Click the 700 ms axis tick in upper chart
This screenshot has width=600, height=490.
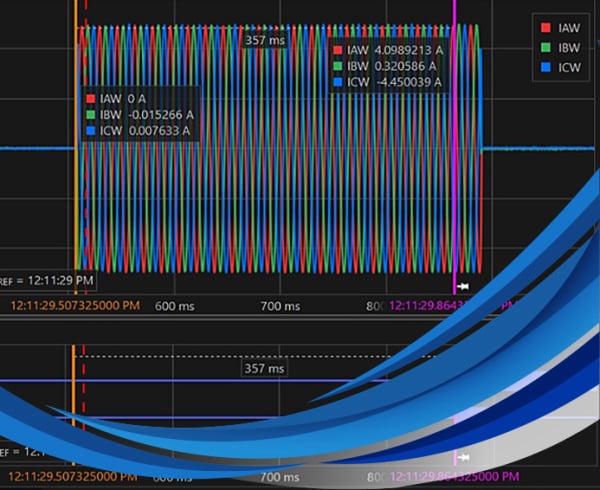click(280, 306)
